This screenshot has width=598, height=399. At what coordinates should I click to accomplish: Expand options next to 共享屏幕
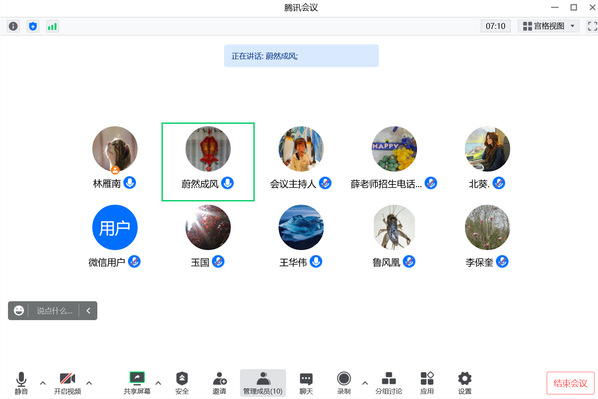[x=158, y=383]
